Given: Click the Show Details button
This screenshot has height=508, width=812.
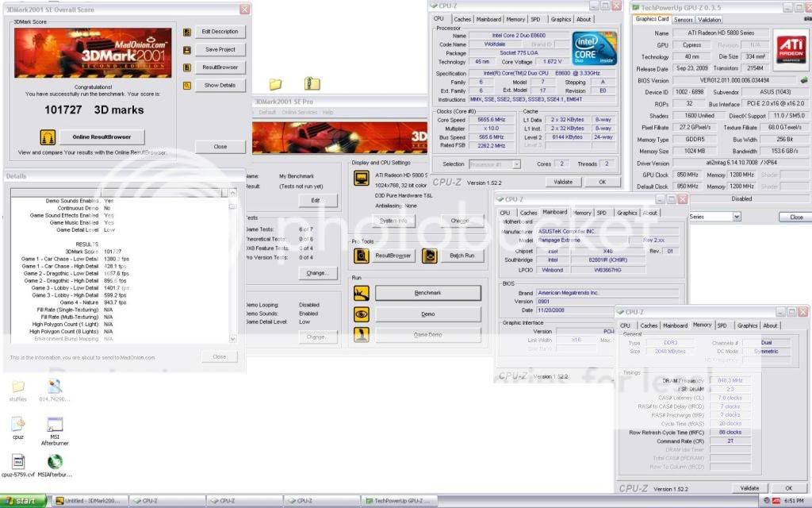Looking at the screenshot, I should pyautogui.click(x=220, y=85).
